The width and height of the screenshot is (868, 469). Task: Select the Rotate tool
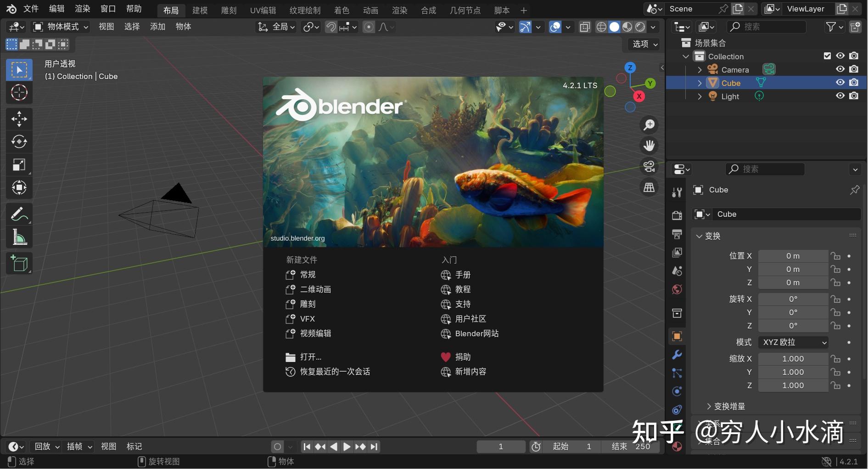[x=19, y=141]
